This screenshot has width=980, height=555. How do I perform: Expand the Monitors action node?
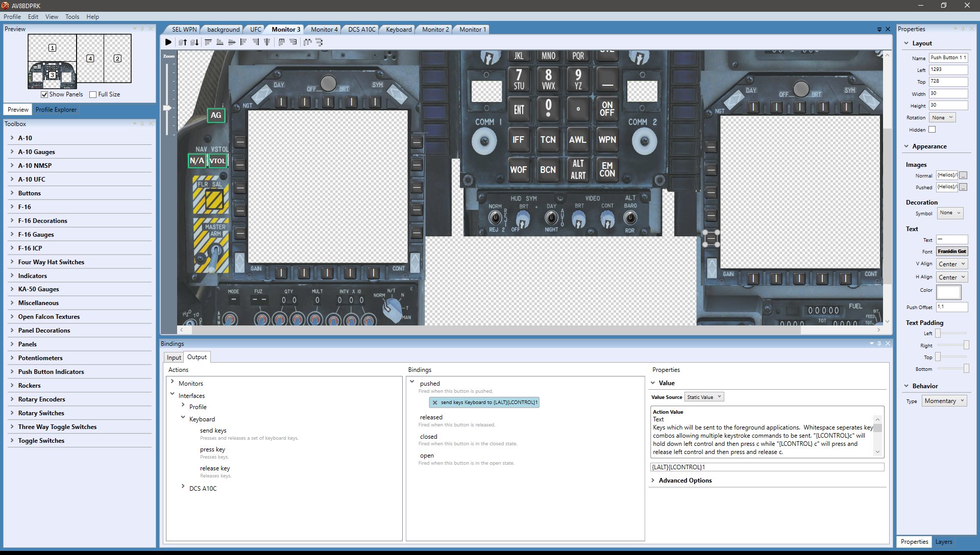(172, 382)
